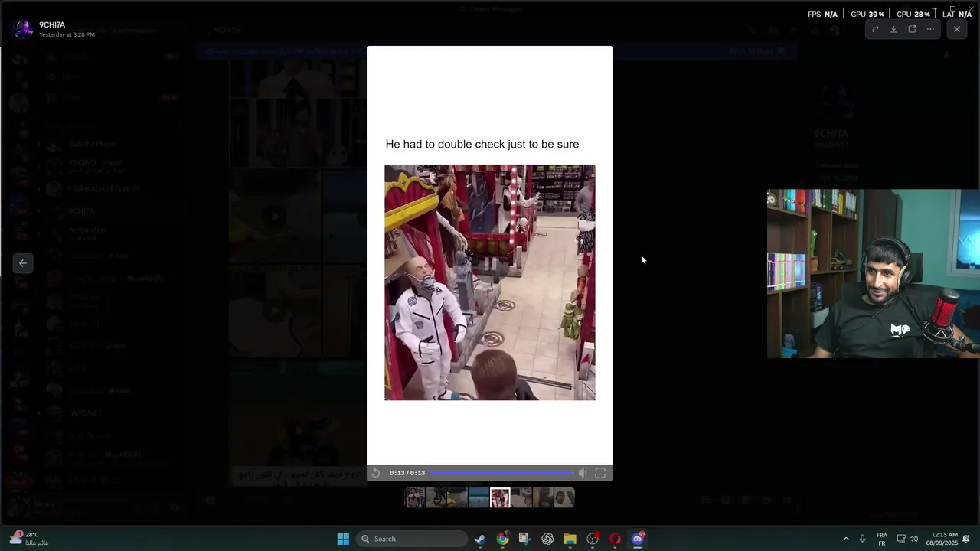
Task: Close the media viewer with X button
Action: (957, 29)
